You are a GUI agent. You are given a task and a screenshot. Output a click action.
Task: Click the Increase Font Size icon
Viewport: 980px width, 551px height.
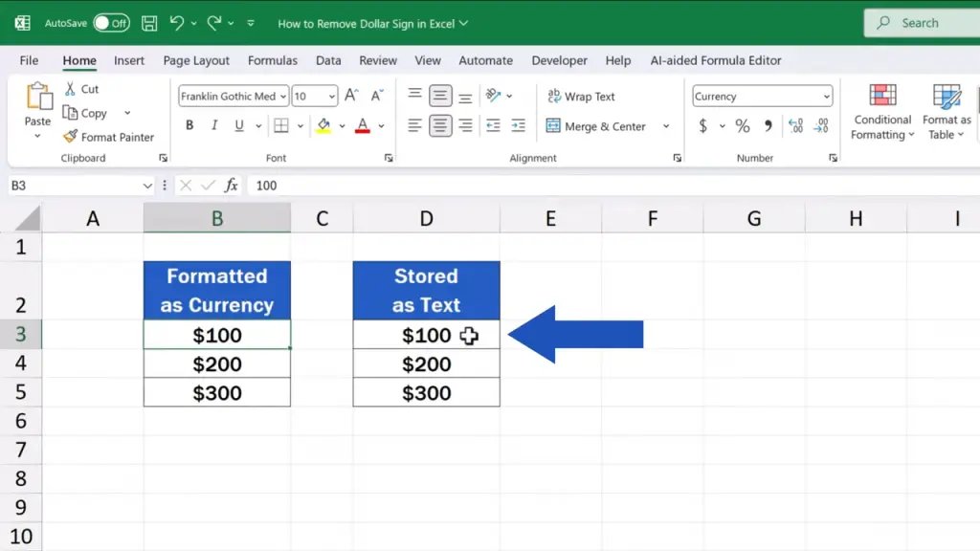coord(351,96)
